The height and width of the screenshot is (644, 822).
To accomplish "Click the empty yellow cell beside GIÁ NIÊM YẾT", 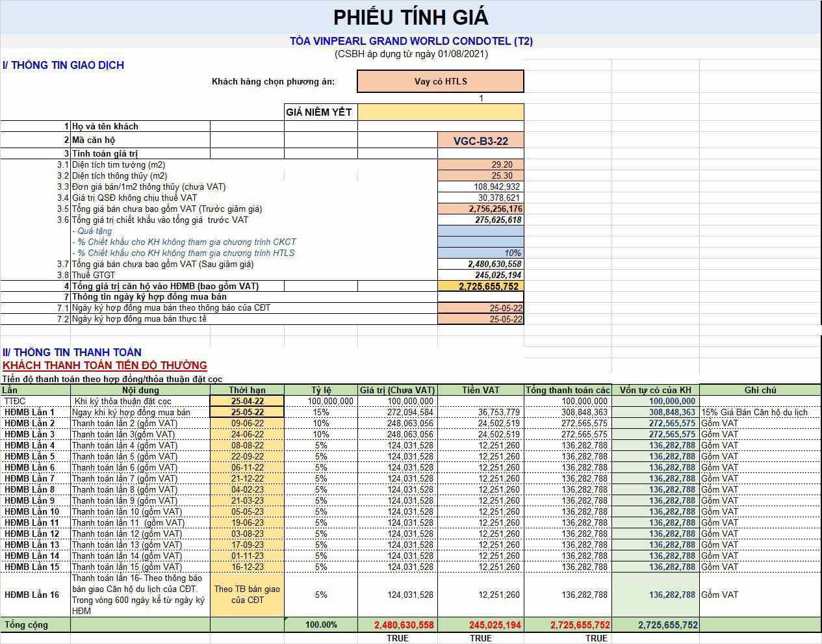I will pos(441,112).
